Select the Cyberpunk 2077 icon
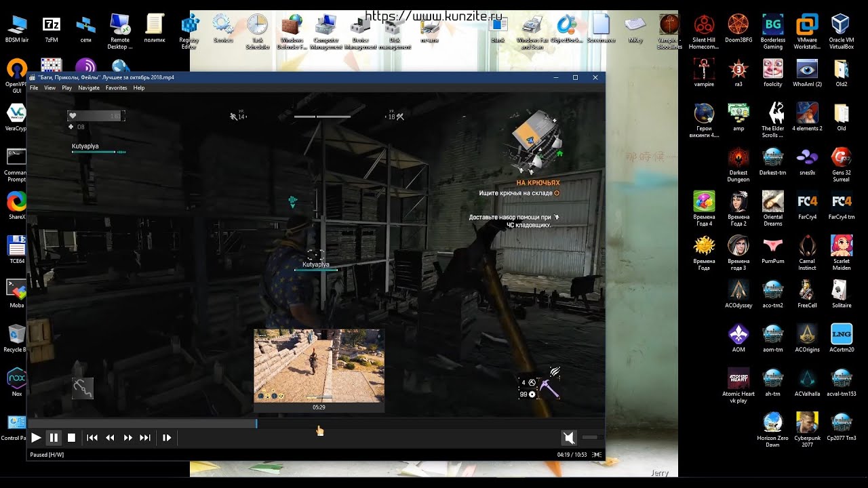This screenshot has height=488, width=868. click(807, 430)
